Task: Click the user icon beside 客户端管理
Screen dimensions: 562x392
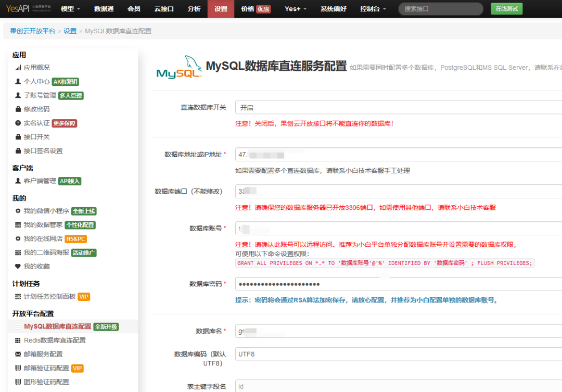Action: (x=18, y=181)
